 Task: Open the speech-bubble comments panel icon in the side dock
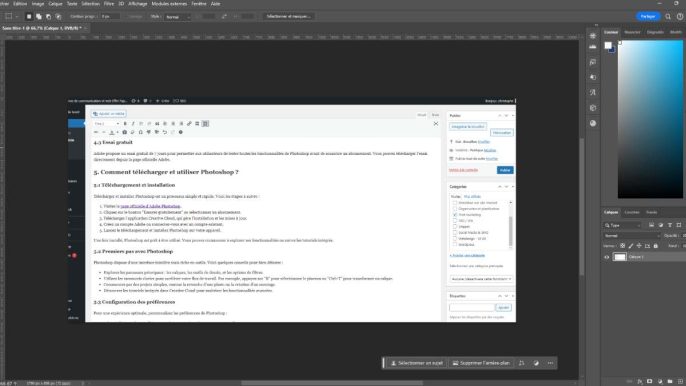point(593,62)
